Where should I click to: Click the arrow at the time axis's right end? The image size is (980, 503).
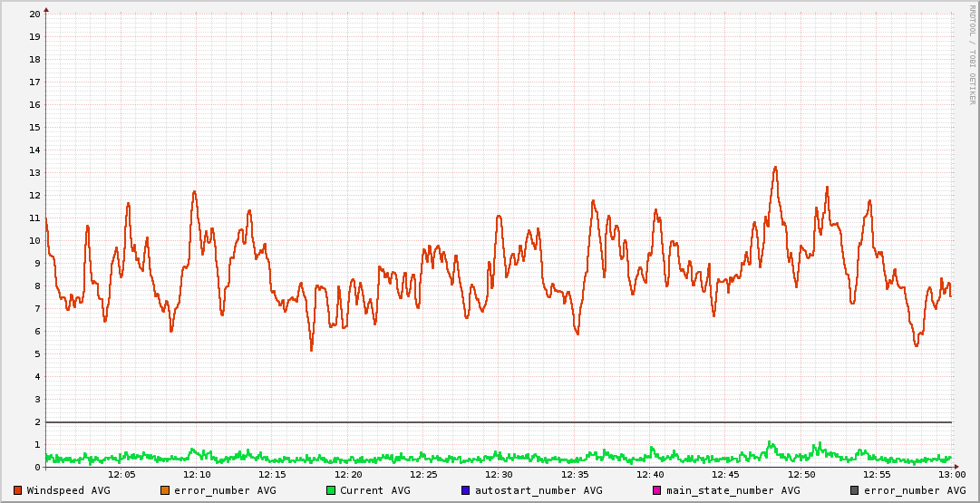[956, 467]
